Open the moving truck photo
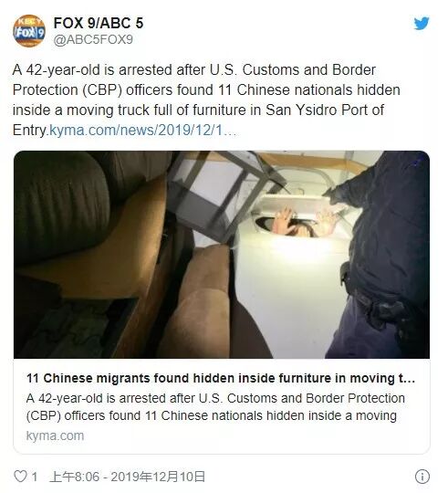448x493 pixels. pos(222,255)
